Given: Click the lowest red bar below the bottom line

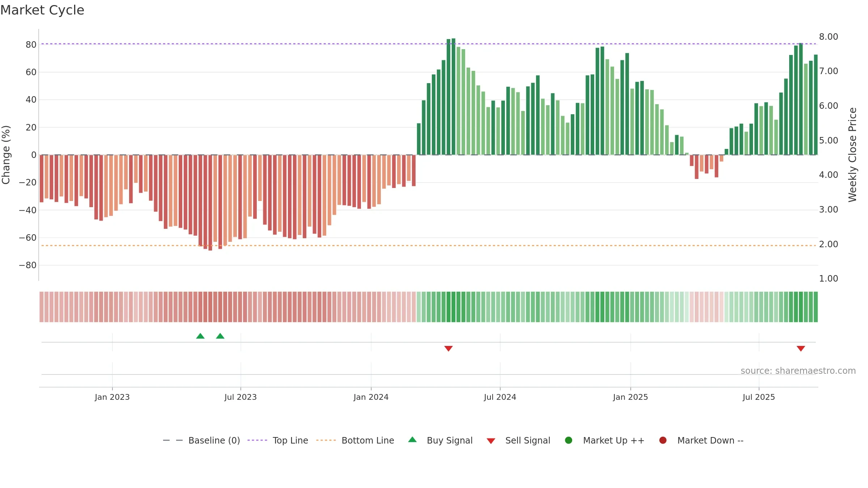Looking at the screenshot, I should point(210,202).
